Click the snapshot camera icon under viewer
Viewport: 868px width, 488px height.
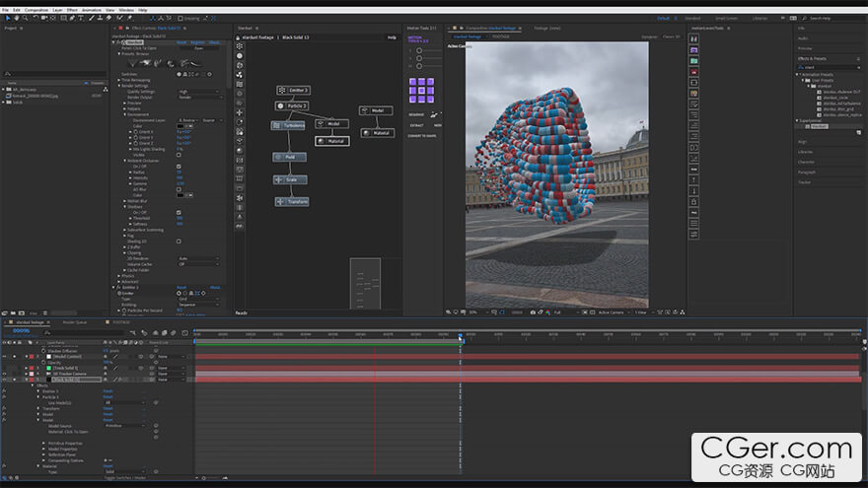point(533,313)
